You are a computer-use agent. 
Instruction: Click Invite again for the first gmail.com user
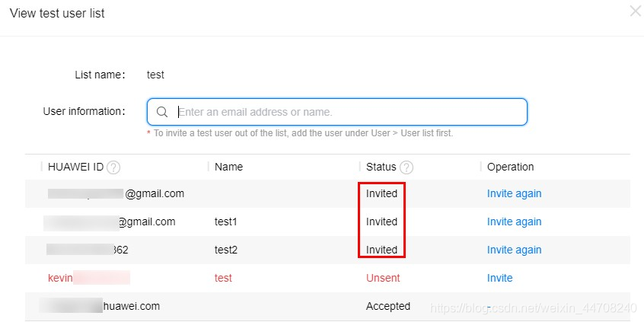515,193
